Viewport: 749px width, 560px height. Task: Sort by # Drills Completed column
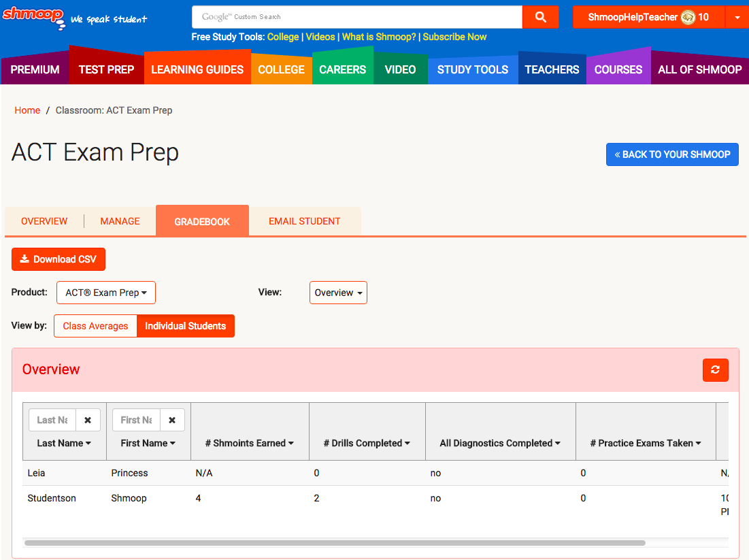[367, 443]
